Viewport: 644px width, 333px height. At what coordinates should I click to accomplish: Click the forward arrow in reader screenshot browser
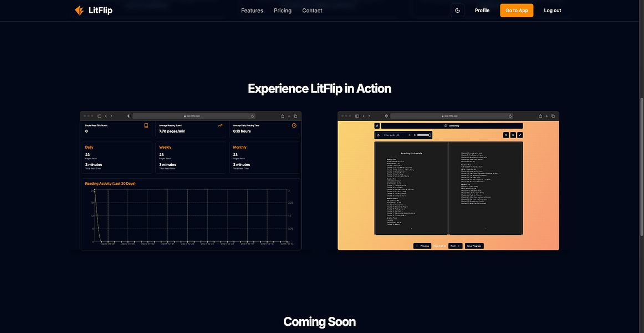pos(369,116)
